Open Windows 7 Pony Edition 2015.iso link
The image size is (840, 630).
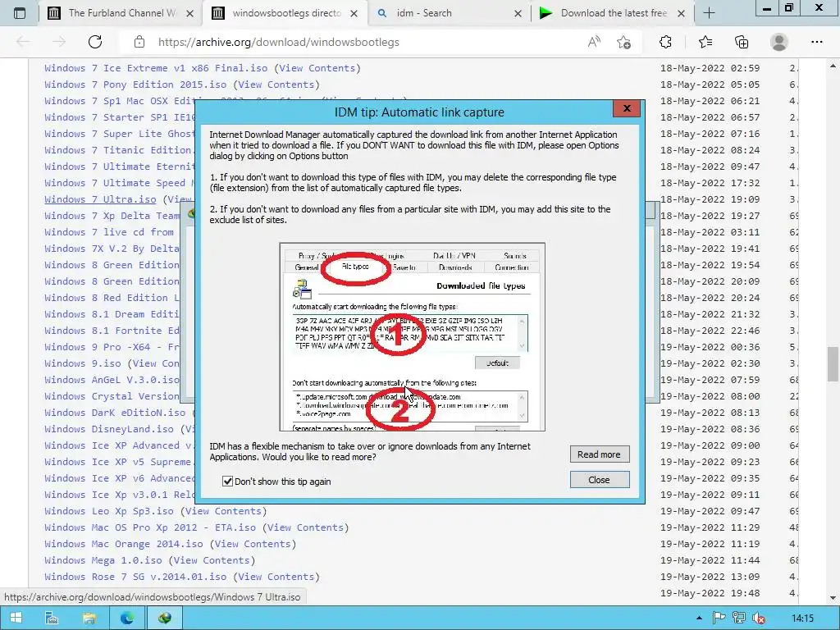tap(135, 84)
